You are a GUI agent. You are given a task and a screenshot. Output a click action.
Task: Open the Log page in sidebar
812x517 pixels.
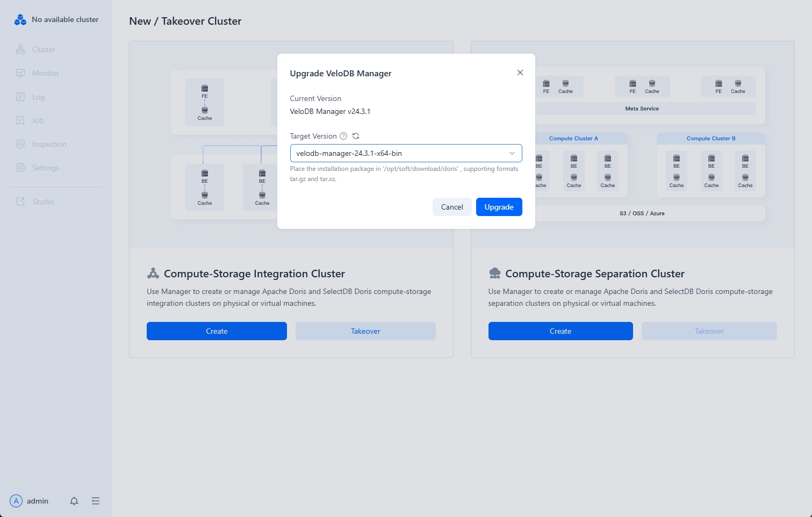click(38, 97)
